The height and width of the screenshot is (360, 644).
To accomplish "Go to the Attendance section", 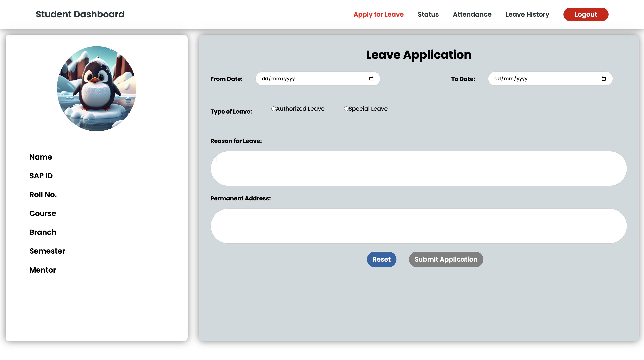I will [472, 14].
